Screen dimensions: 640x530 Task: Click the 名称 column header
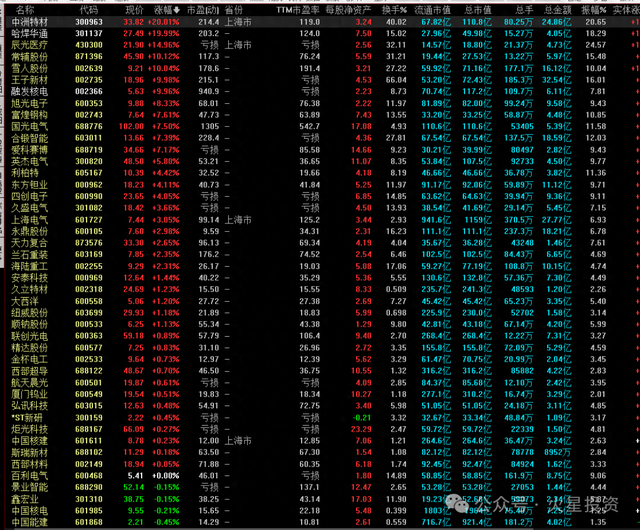[x=25, y=10]
